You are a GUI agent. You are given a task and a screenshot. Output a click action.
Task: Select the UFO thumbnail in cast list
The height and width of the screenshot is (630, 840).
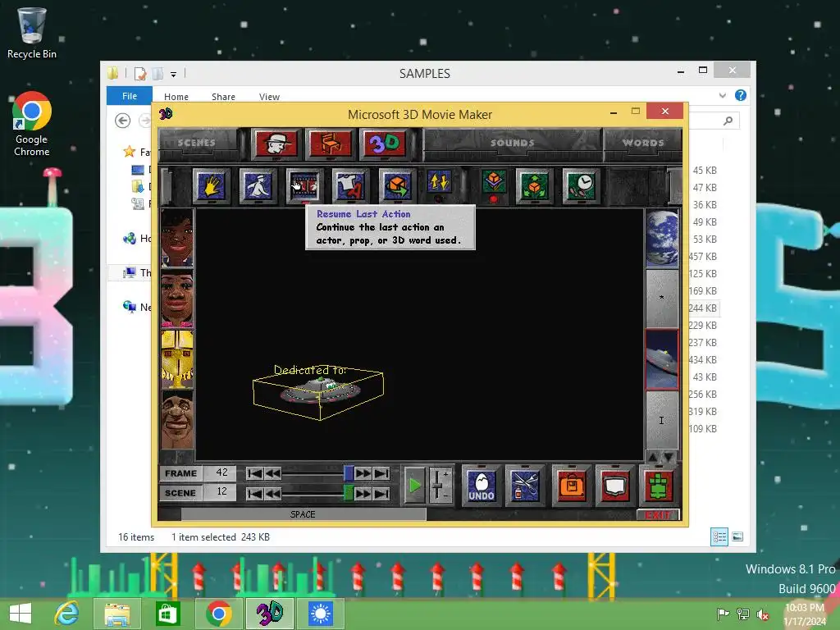pos(662,359)
